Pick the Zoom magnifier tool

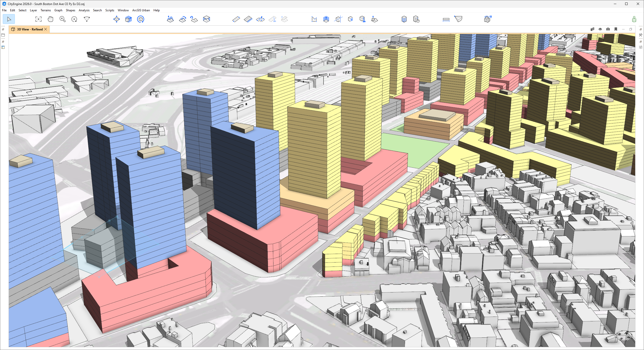[x=62, y=19]
